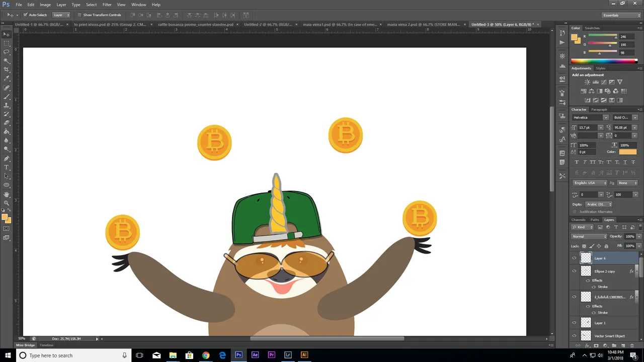Lock all layer padlock icon
Screen dimensions: 644x362
click(x=606, y=246)
